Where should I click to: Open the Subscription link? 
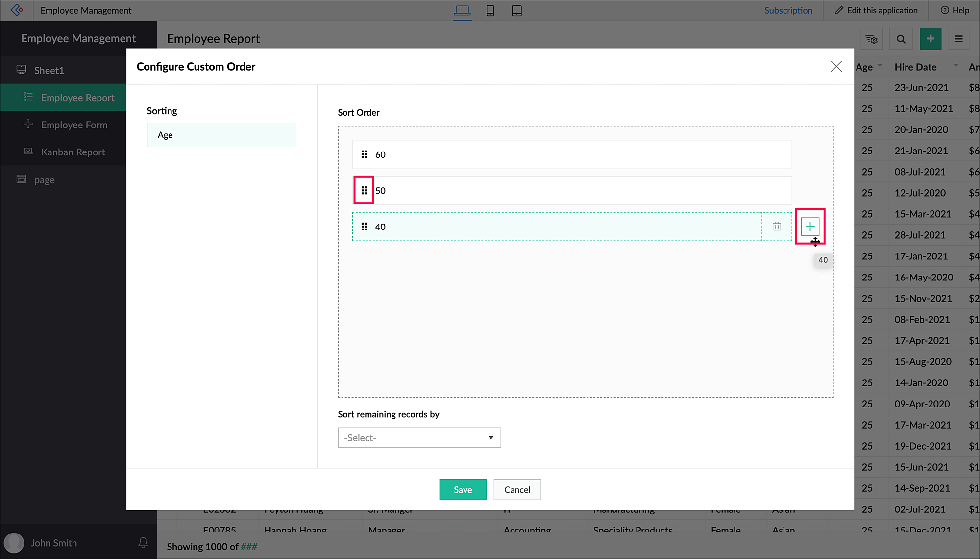click(788, 10)
